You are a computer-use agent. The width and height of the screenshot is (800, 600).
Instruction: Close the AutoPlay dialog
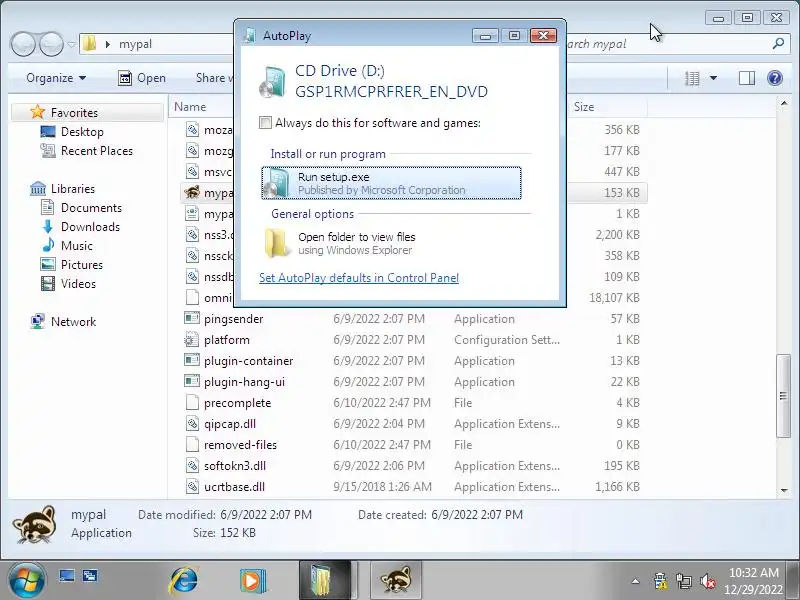543,35
